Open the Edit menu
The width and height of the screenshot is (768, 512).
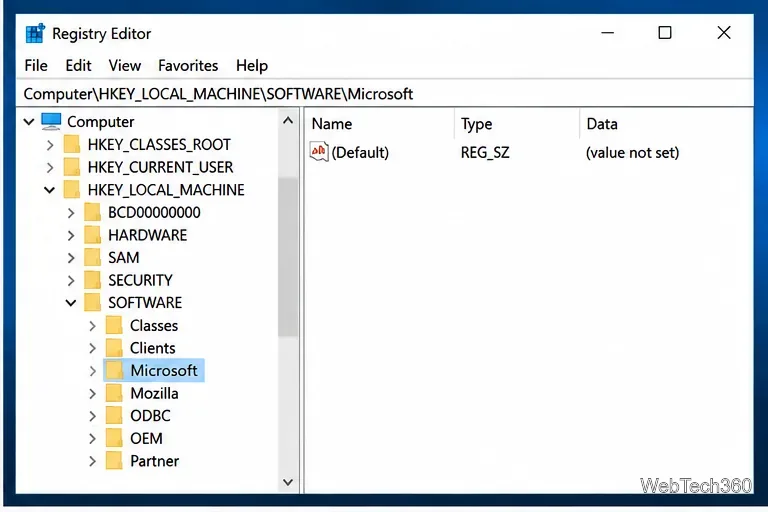click(78, 66)
